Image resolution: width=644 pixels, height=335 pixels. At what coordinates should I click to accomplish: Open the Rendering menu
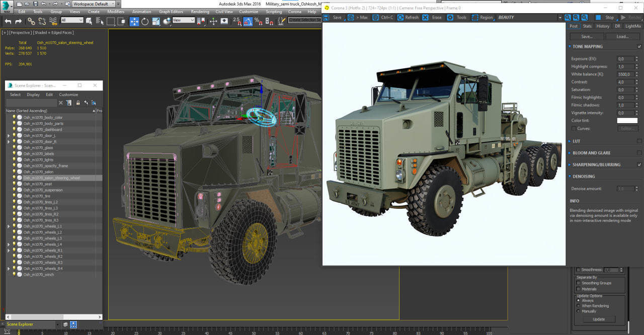pos(200,12)
